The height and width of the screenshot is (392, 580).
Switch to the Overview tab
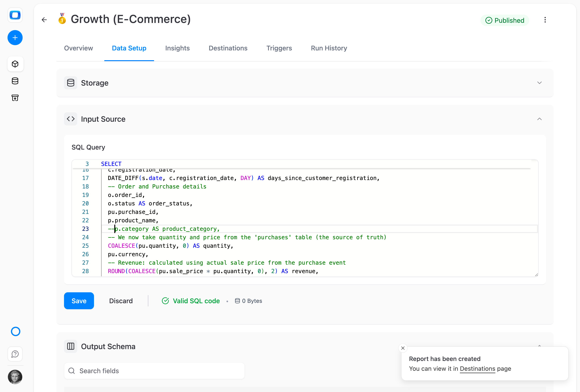[x=78, y=48]
